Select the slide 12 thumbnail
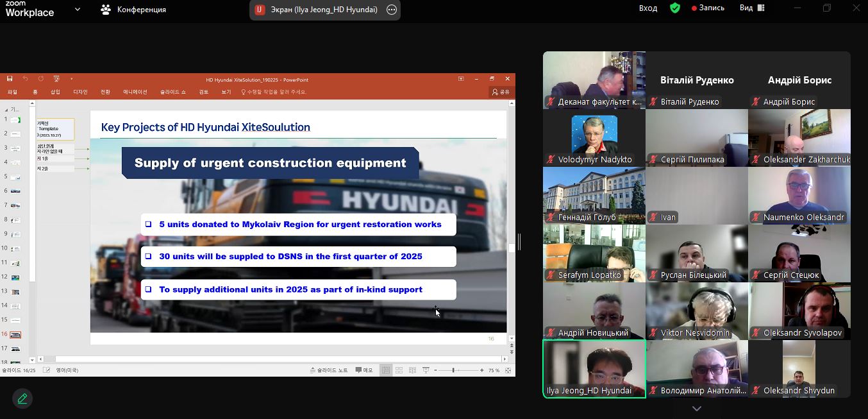Image resolution: width=868 pixels, height=419 pixels. pyautogui.click(x=15, y=277)
